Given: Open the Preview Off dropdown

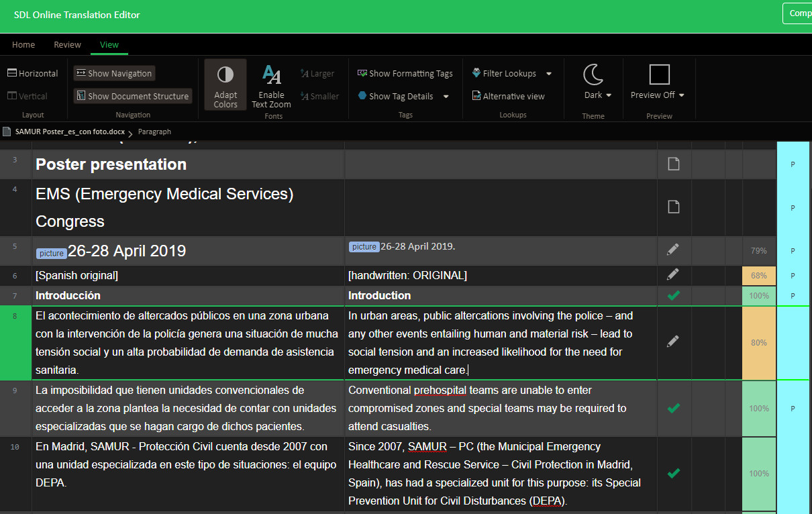Looking at the screenshot, I should click(658, 95).
